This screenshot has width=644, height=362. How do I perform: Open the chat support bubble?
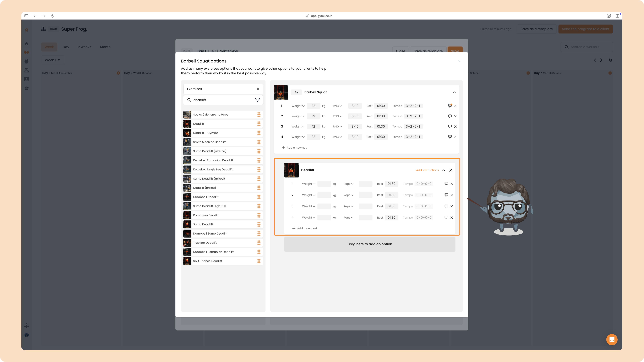612,340
